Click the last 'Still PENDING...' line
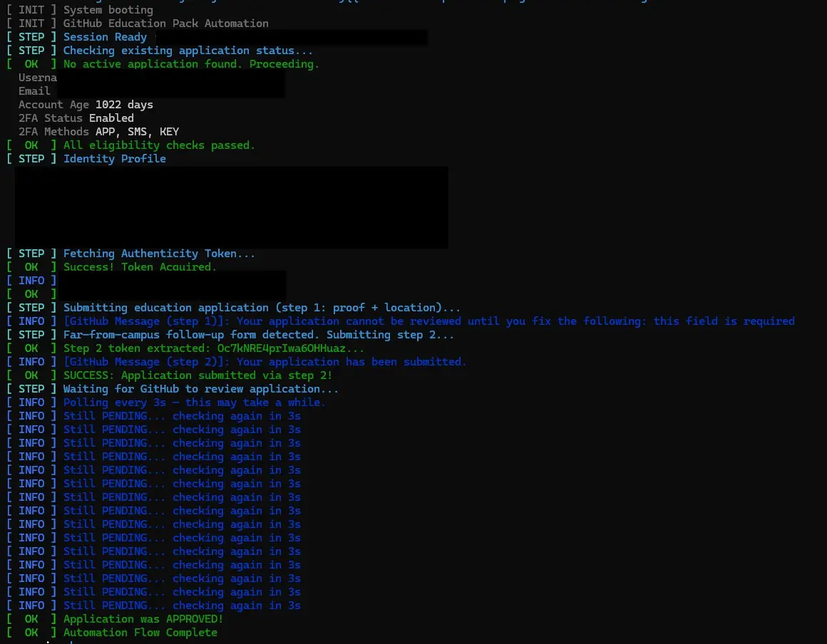Viewport: 827px width, 644px height. [182, 606]
